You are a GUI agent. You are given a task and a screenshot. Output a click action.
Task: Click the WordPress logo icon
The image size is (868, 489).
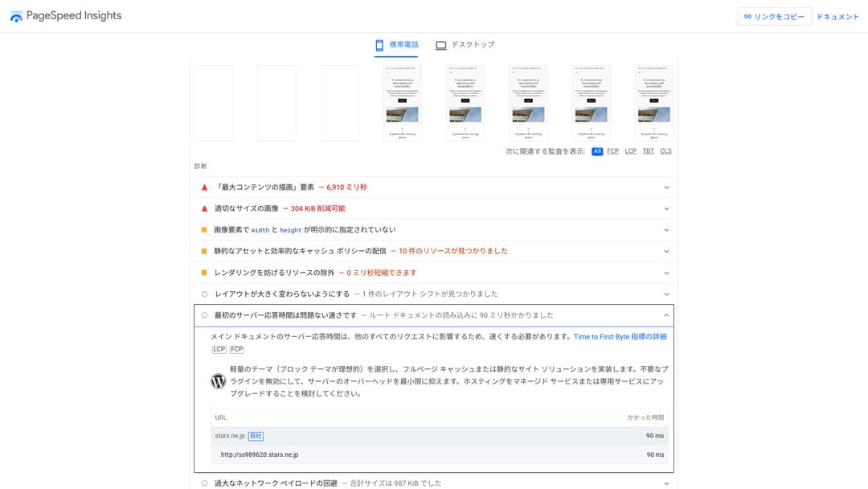click(218, 381)
